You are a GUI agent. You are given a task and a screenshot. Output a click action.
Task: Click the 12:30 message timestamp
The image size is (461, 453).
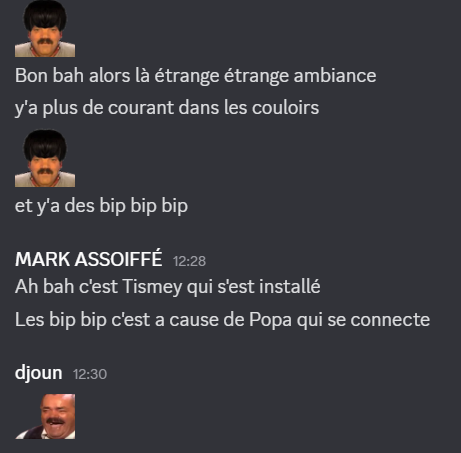click(90, 374)
